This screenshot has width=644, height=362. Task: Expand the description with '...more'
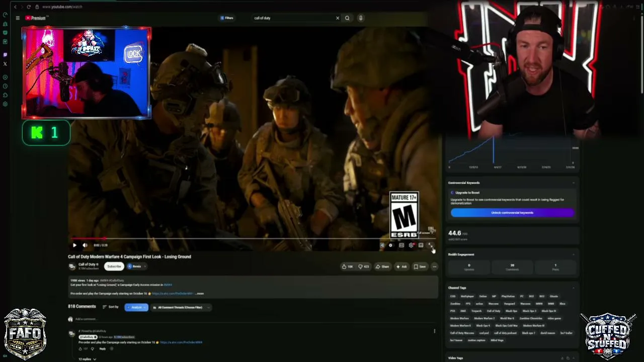pyautogui.click(x=199, y=294)
